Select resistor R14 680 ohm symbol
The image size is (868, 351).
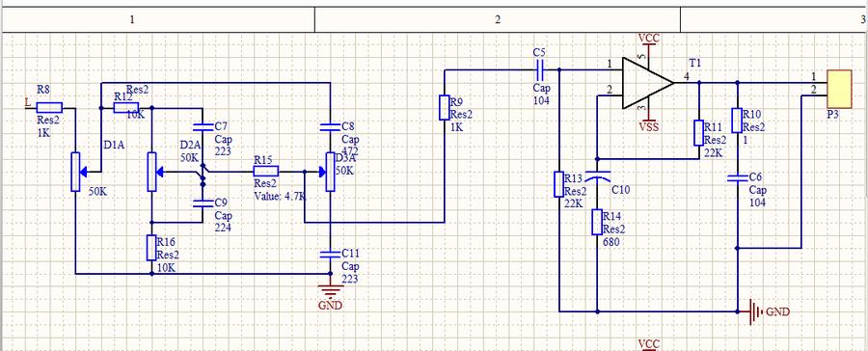point(597,222)
